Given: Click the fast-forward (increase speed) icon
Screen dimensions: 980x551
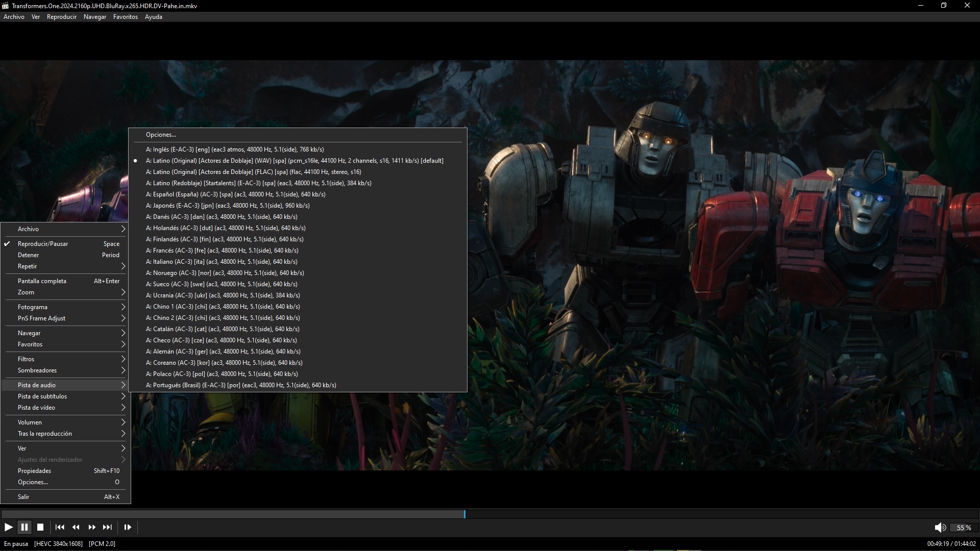Looking at the screenshot, I should click(x=92, y=527).
